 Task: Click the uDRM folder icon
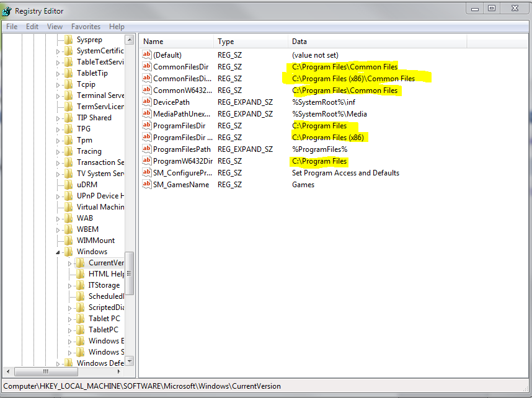coord(69,185)
